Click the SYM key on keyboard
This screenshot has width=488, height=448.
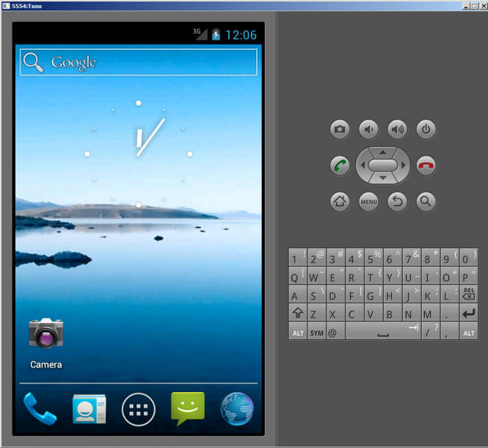(317, 331)
